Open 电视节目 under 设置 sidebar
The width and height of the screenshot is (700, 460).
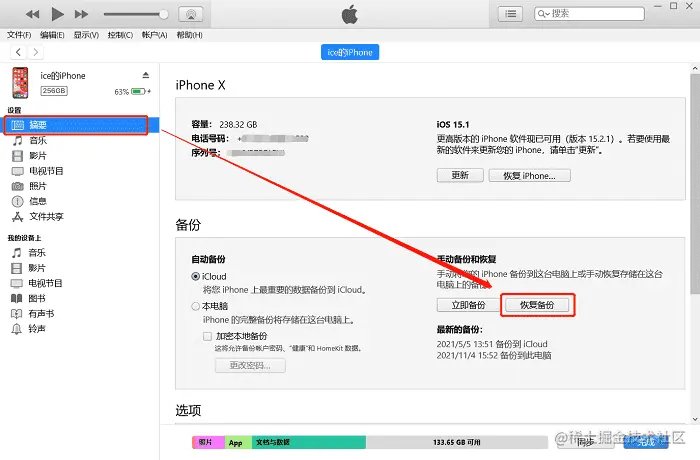click(46, 171)
